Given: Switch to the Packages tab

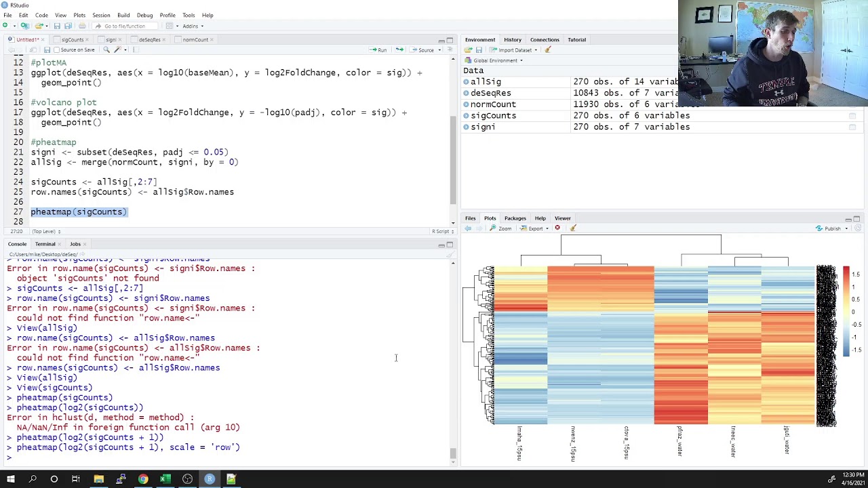Looking at the screenshot, I should (515, 218).
